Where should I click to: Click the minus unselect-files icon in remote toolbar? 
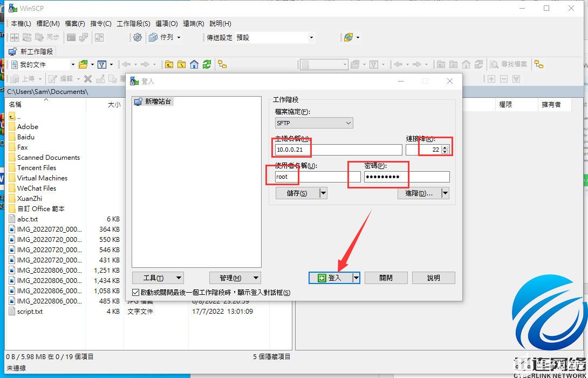coord(504,79)
